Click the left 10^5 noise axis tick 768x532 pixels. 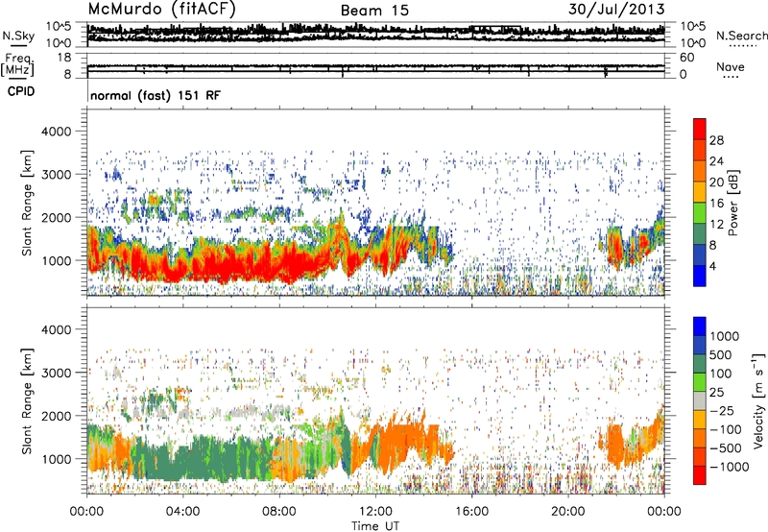[x=59, y=27]
